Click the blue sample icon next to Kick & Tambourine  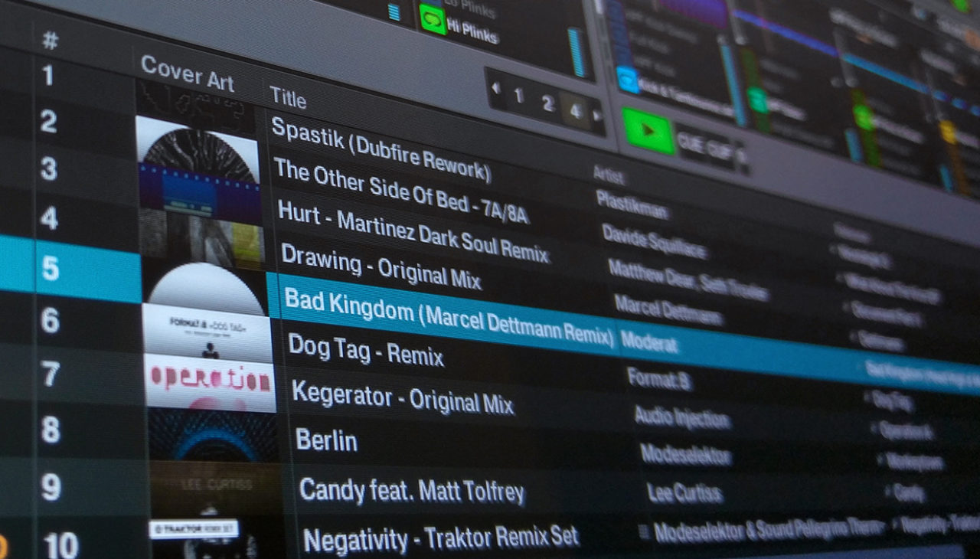click(629, 80)
